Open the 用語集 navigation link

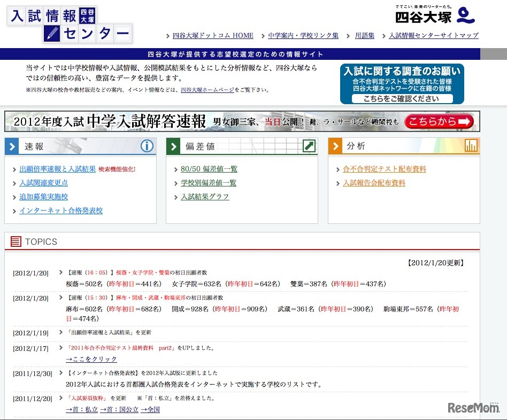click(364, 35)
